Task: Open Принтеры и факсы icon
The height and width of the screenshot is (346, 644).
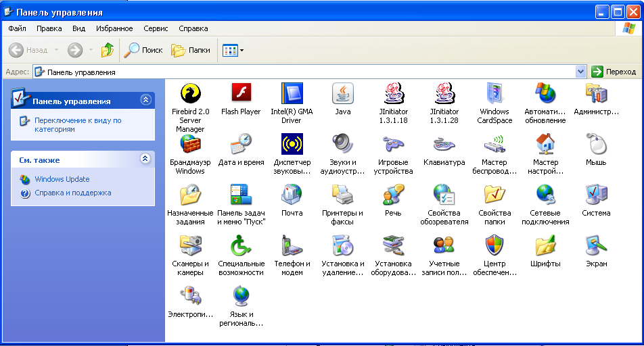Action: [342, 195]
